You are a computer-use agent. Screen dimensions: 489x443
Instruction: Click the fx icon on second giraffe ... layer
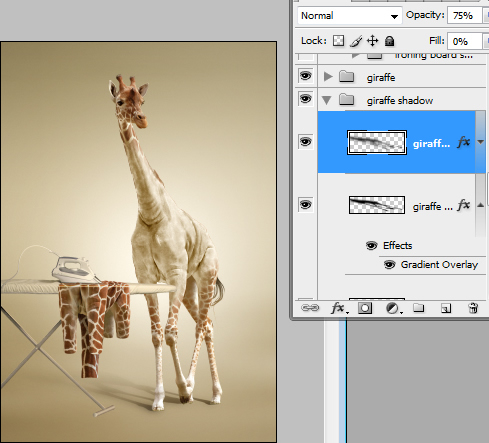(463, 205)
